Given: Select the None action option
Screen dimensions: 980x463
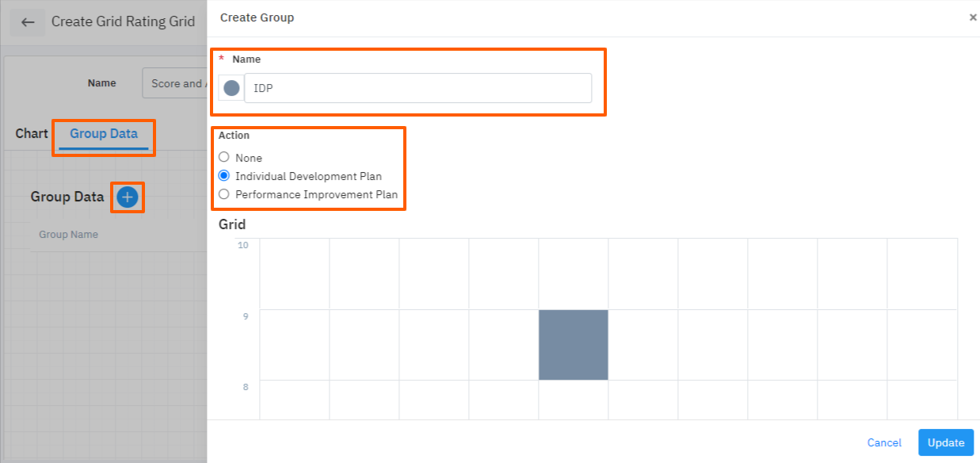Looking at the screenshot, I should [224, 157].
